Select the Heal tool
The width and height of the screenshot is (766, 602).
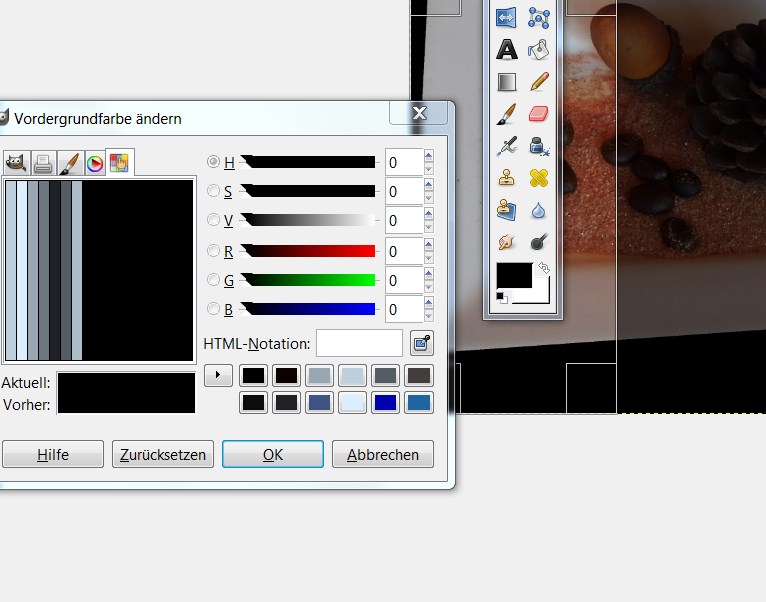pos(538,178)
